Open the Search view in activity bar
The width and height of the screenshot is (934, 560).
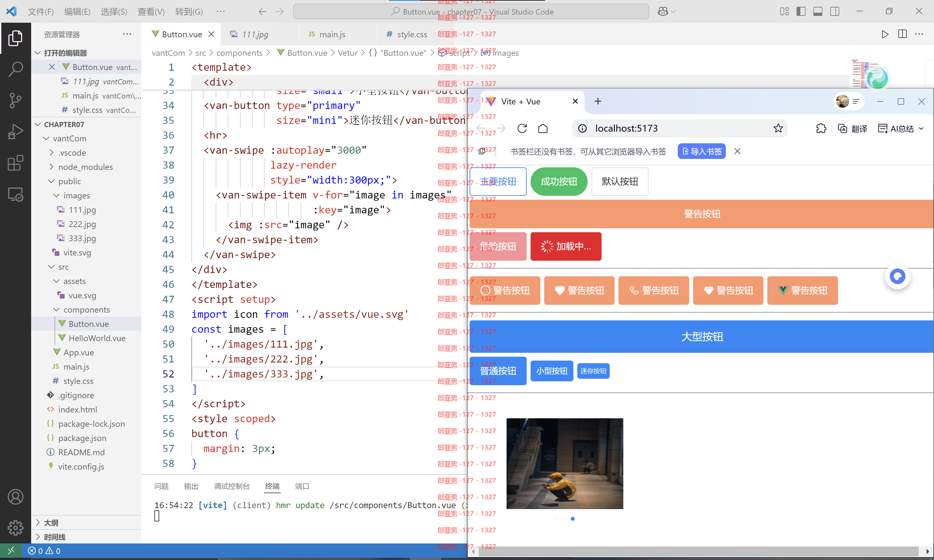15,69
